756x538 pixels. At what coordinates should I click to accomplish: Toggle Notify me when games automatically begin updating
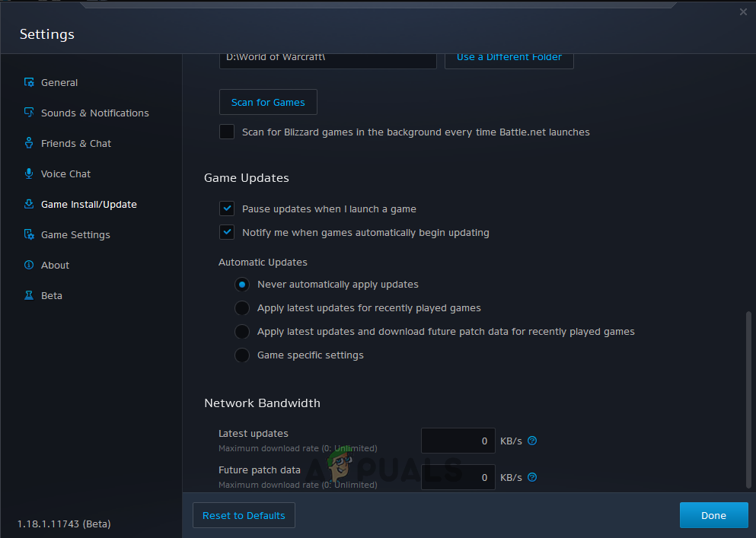click(x=227, y=232)
